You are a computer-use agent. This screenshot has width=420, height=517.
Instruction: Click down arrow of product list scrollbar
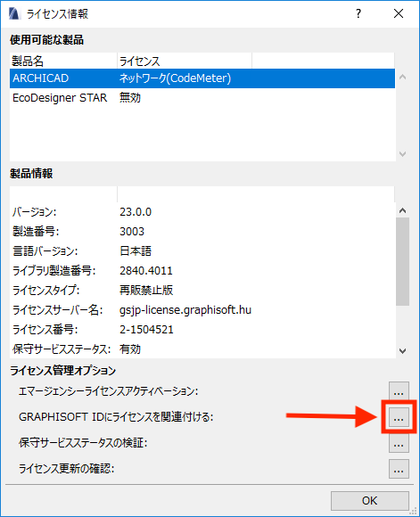tap(402, 154)
